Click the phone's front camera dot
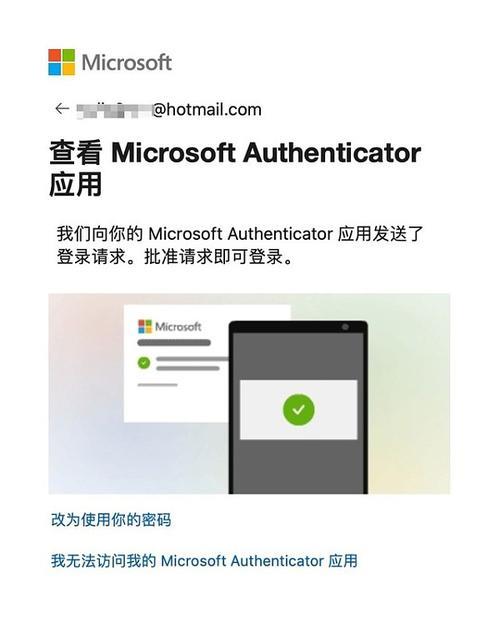Image resolution: width=500 pixels, height=638 pixels. 345,327
